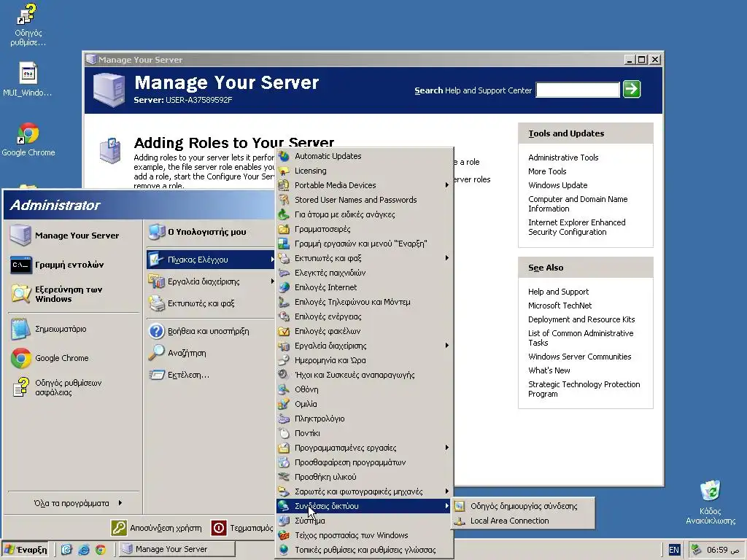The image size is (747, 560).
Task: Click the MUI_Windo... file desktop icon
Action: (28, 79)
